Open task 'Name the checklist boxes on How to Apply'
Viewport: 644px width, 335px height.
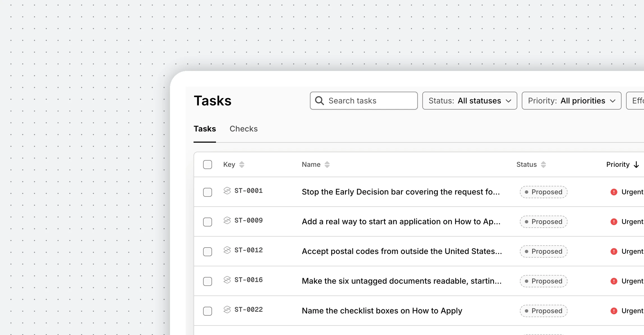[382, 311]
